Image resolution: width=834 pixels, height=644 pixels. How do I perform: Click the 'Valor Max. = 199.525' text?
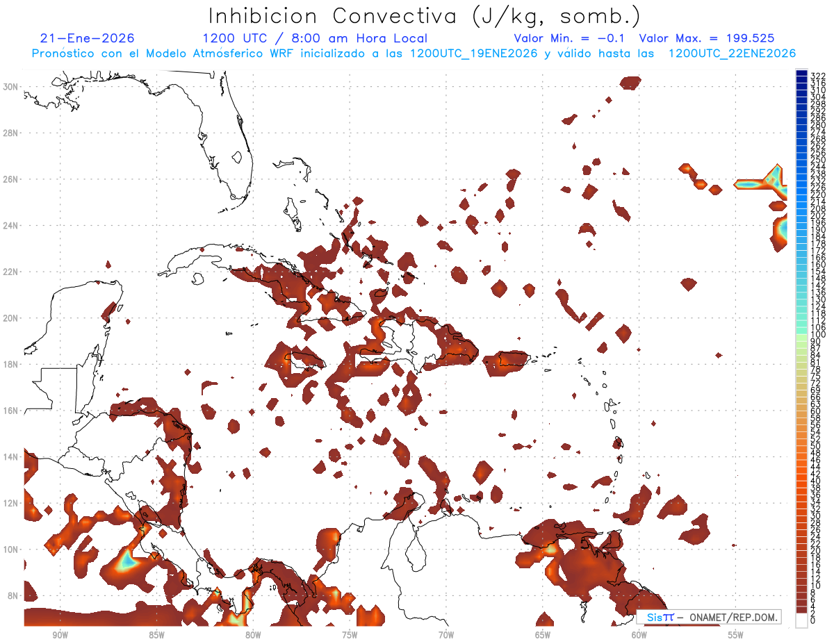point(706,38)
